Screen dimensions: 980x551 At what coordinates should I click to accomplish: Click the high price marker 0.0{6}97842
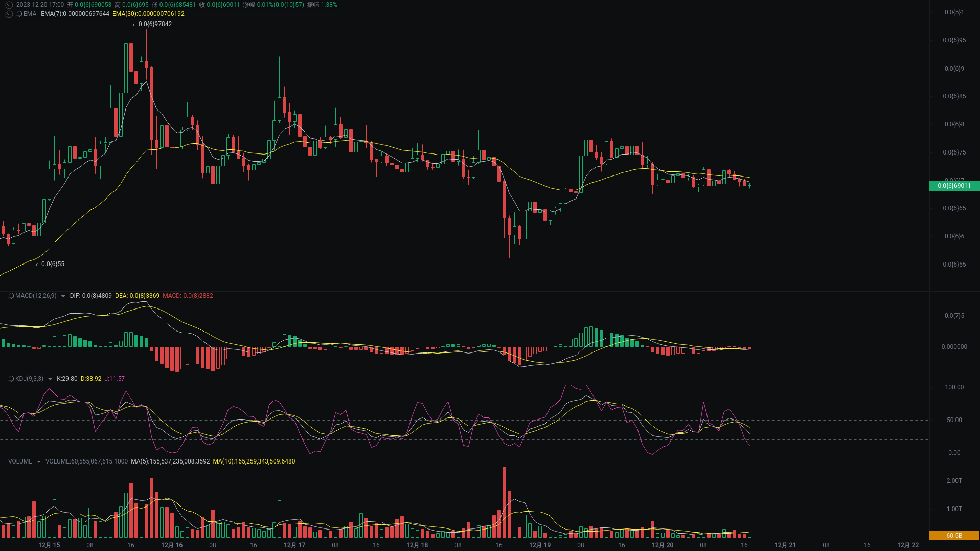coord(155,24)
